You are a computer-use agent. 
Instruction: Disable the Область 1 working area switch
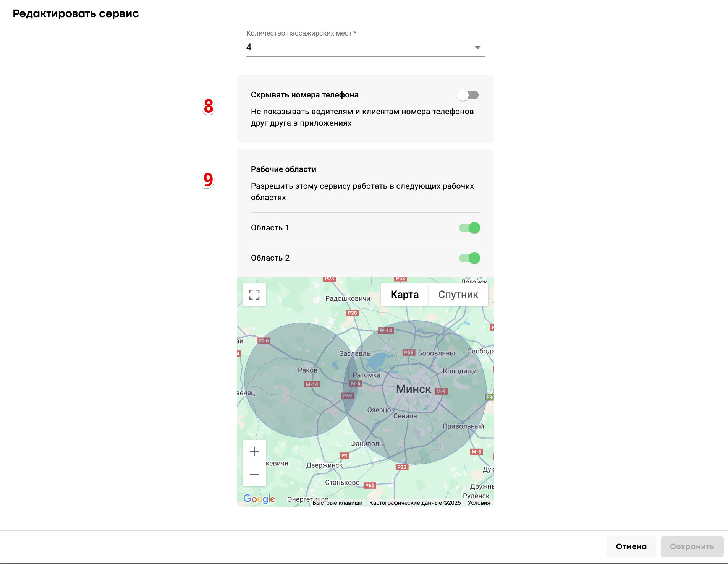[469, 228]
